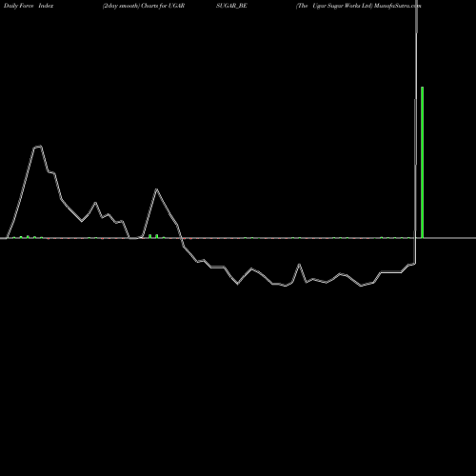The width and height of the screenshot is (476, 476).
Task: Click the '(2day smooth) Charts for UGAR' text
Action: pos(144,6)
